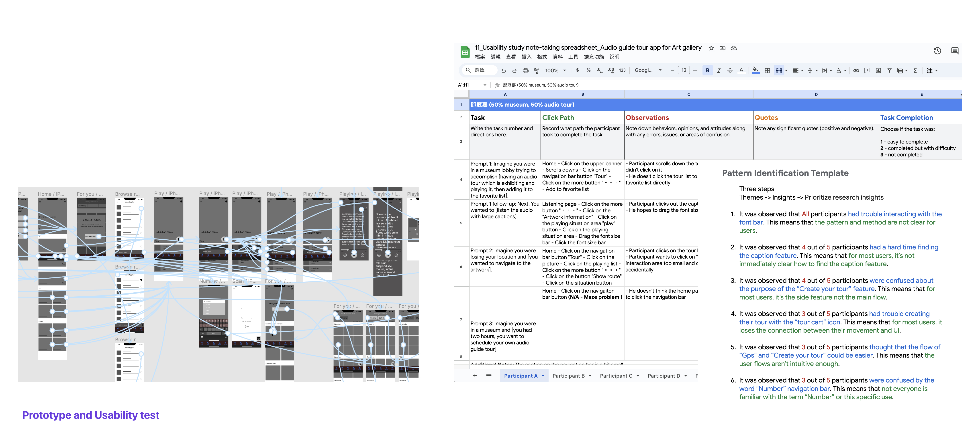Viewport: 980px width, 445px height.
Task: Click the insert link icon
Action: click(855, 70)
